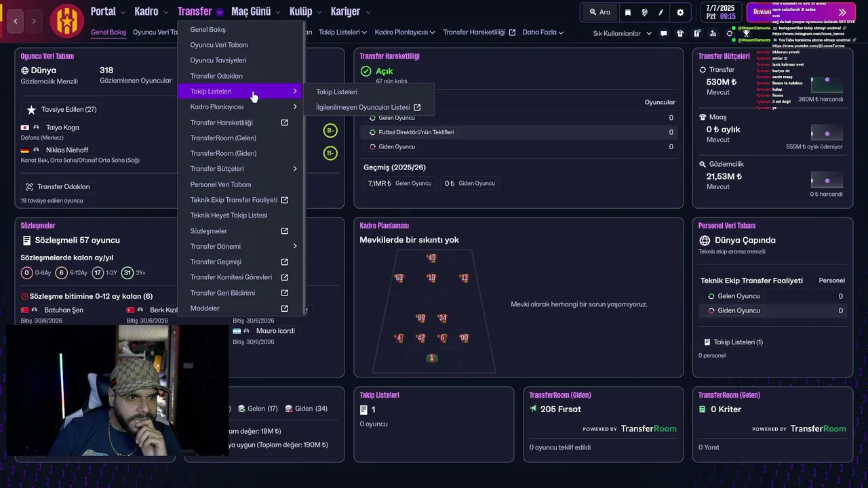The height and width of the screenshot is (488, 868).
Task: Open Niklas Niehoff player link
Action: click(67, 150)
